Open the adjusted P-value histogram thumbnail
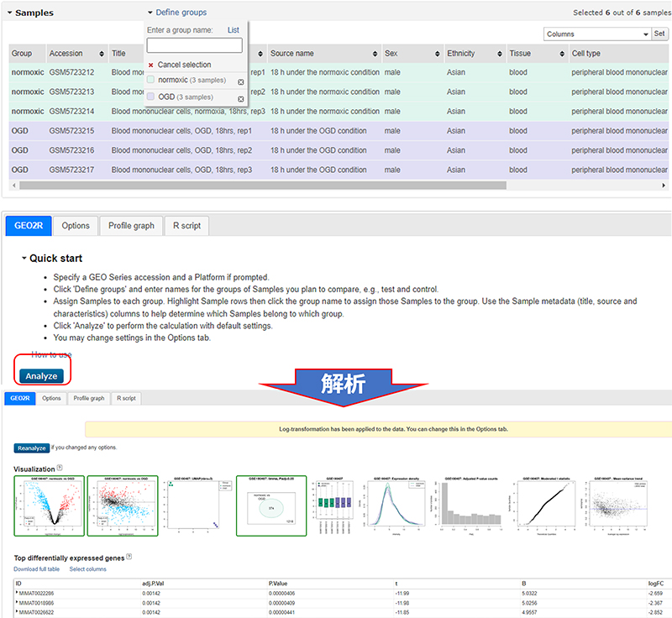The height and width of the screenshot is (618, 672). pos(470,505)
